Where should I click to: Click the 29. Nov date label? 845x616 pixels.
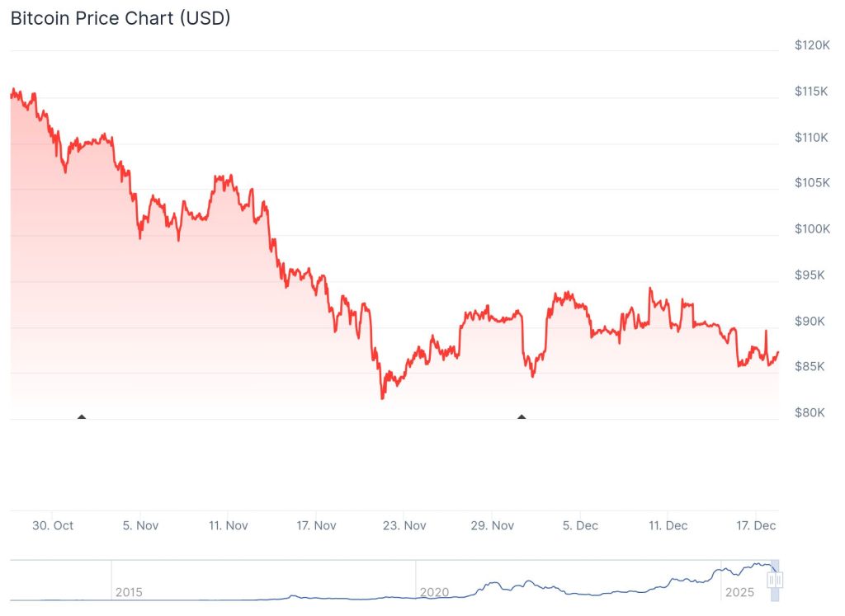(491, 525)
